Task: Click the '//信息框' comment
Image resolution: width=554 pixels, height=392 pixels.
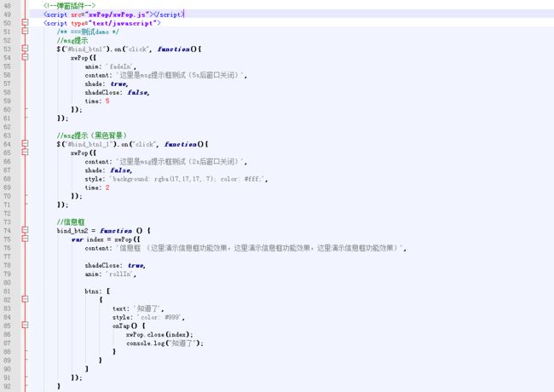Action: (x=71, y=222)
